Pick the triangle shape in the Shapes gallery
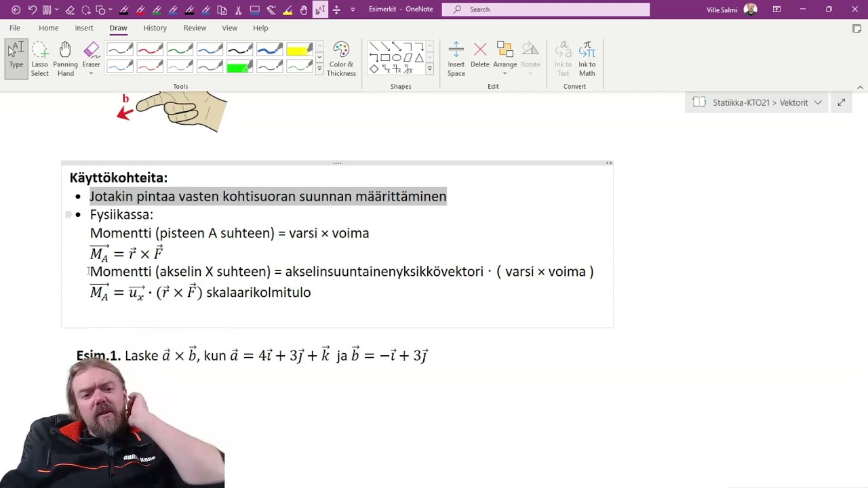The height and width of the screenshot is (488, 868). tap(419, 58)
